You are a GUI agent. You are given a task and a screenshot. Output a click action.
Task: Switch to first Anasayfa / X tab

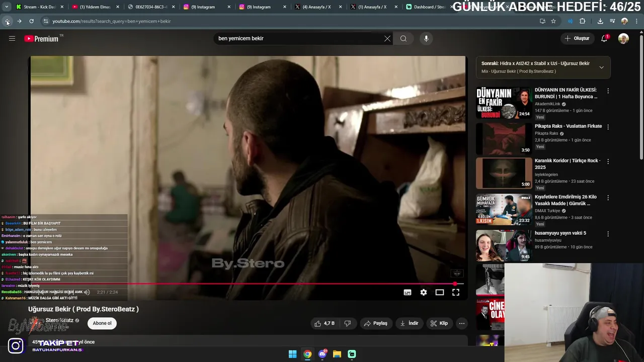317,7
